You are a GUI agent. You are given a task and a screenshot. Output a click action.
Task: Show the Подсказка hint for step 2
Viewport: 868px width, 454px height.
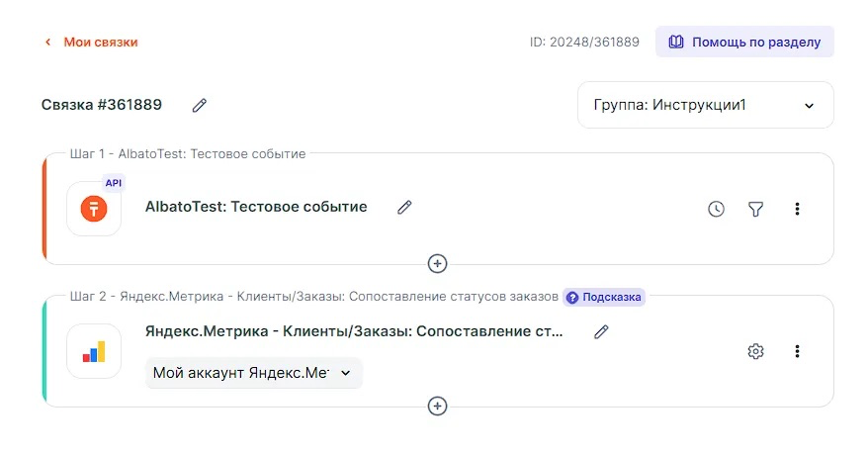[604, 298]
